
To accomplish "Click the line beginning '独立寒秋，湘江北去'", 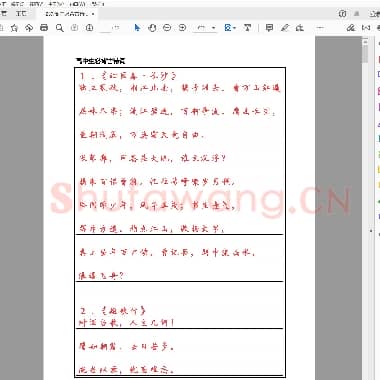I will click(180, 88).
